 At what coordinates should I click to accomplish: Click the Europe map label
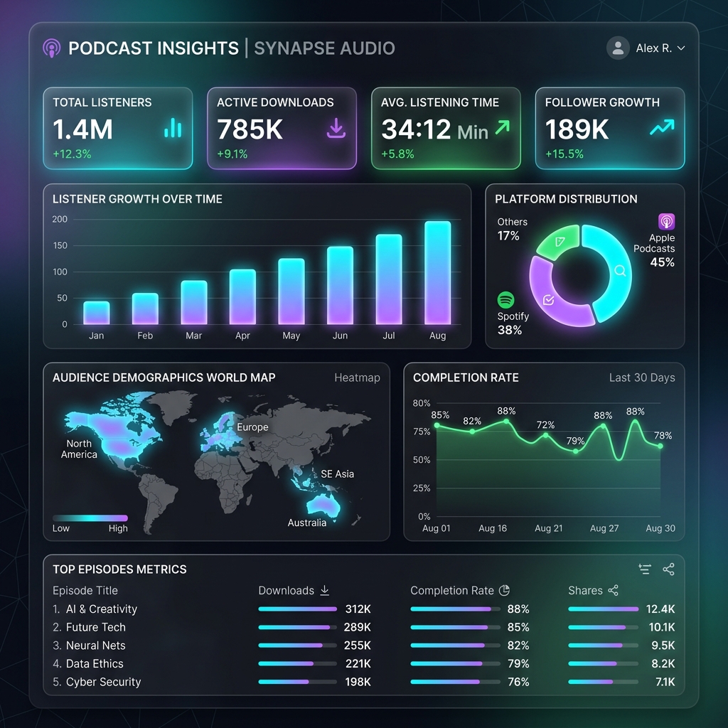252,427
